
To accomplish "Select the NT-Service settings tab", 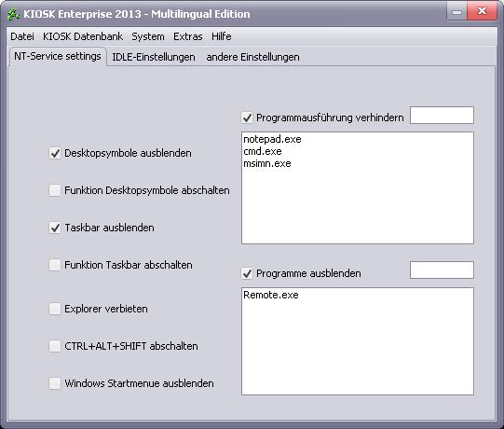I will [x=58, y=56].
